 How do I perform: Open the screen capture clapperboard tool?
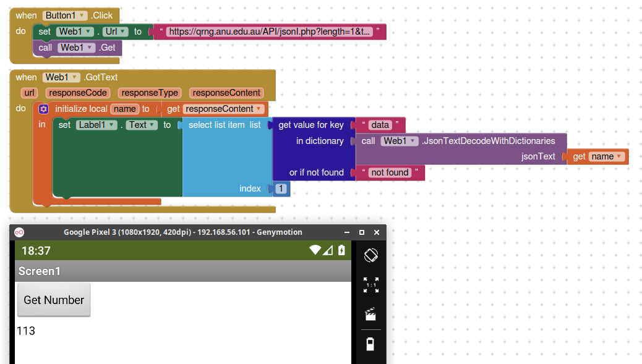[x=370, y=315]
